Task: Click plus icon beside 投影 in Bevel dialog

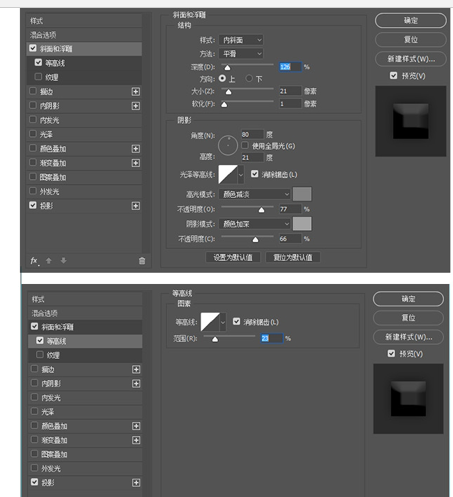Action: (x=136, y=206)
